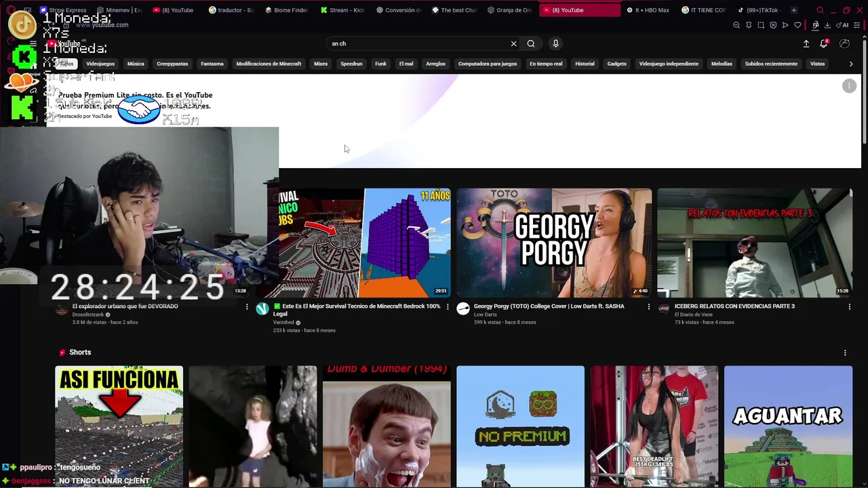The width and height of the screenshot is (868, 488).
Task: Click El Diario de Vane channel avatar
Action: tap(664, 309)
